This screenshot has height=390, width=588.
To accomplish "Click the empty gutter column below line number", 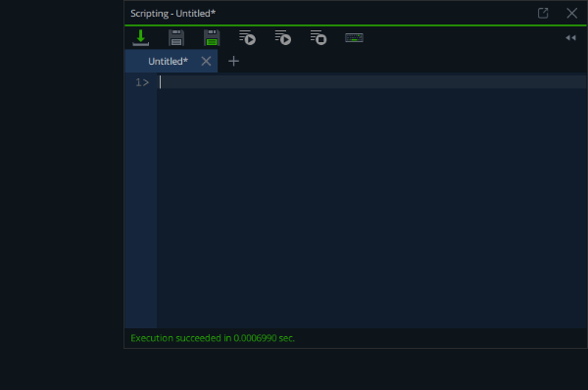I will click(x=141, y=208).
